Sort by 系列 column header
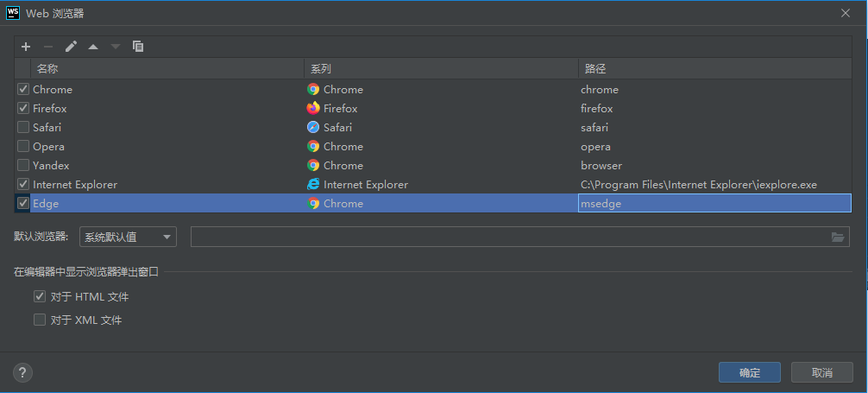This screenshot has height=393, width=868. [x=441, y=69]
